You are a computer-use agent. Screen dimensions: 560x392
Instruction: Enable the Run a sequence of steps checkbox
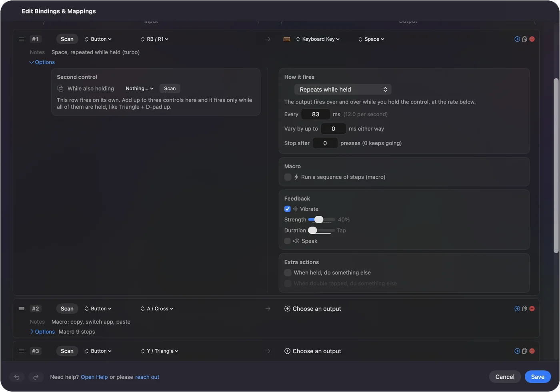[x=288, y=177]
